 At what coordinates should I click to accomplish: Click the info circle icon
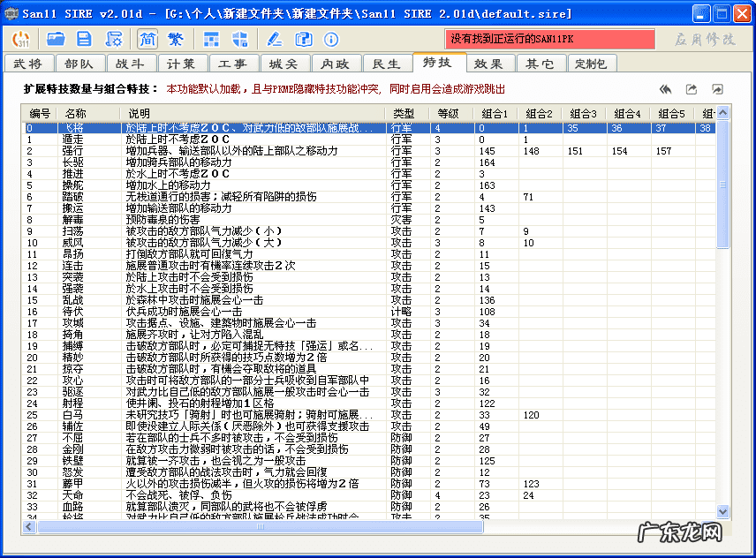pos(331,40)
